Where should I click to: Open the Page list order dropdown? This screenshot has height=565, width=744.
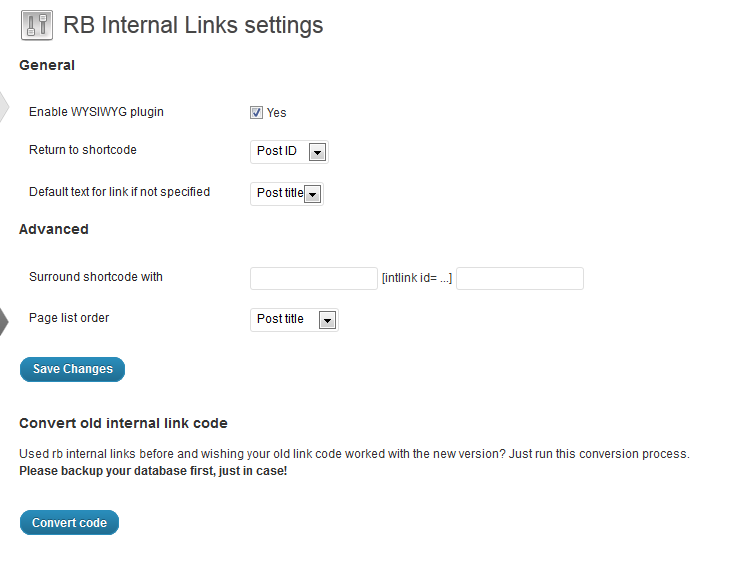tap(293, 320)
